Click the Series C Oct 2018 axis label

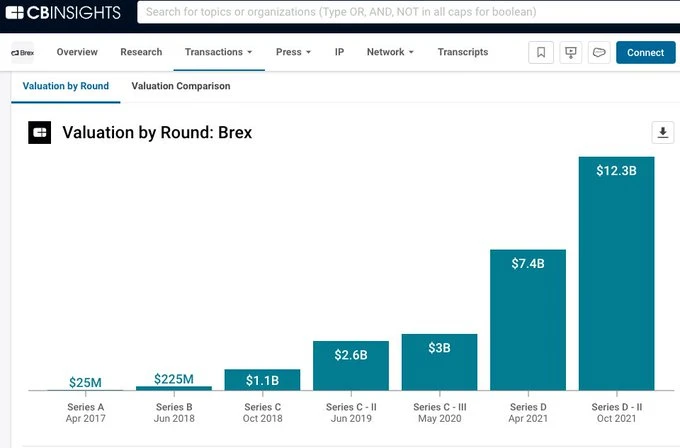point(262,413)
